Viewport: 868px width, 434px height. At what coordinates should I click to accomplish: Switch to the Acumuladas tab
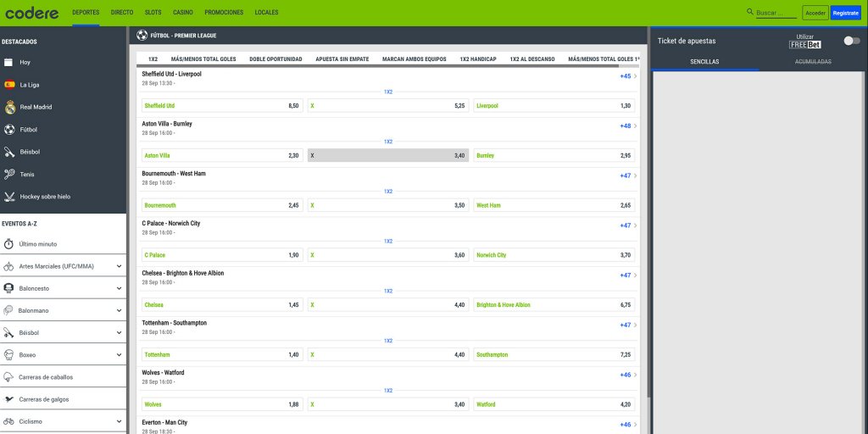point(813,62)
